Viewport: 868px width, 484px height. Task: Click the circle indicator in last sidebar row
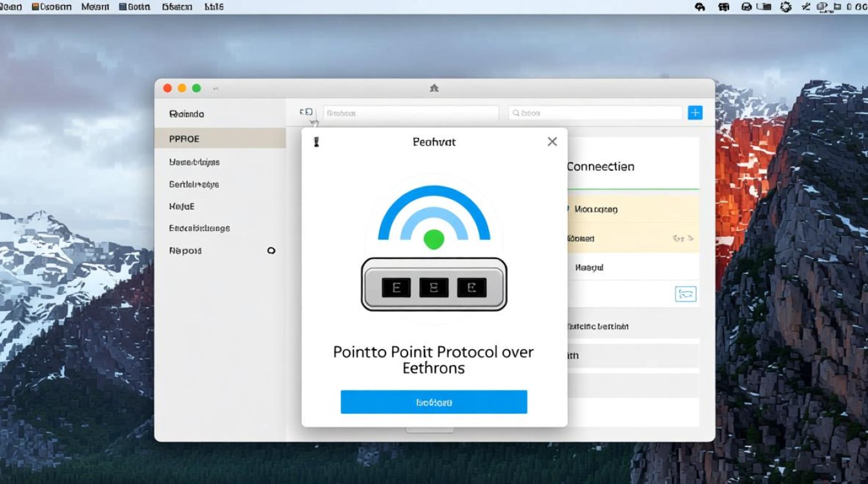tap(271, 250)
